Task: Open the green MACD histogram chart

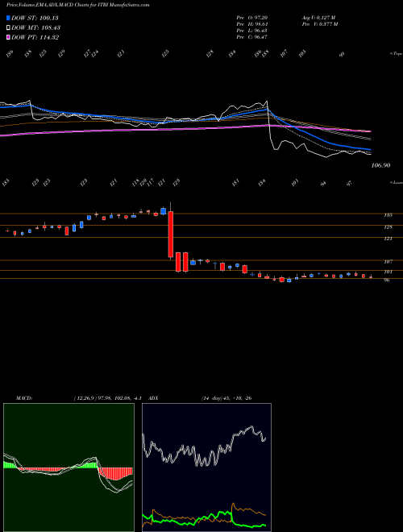Action: tap(69, 468)
